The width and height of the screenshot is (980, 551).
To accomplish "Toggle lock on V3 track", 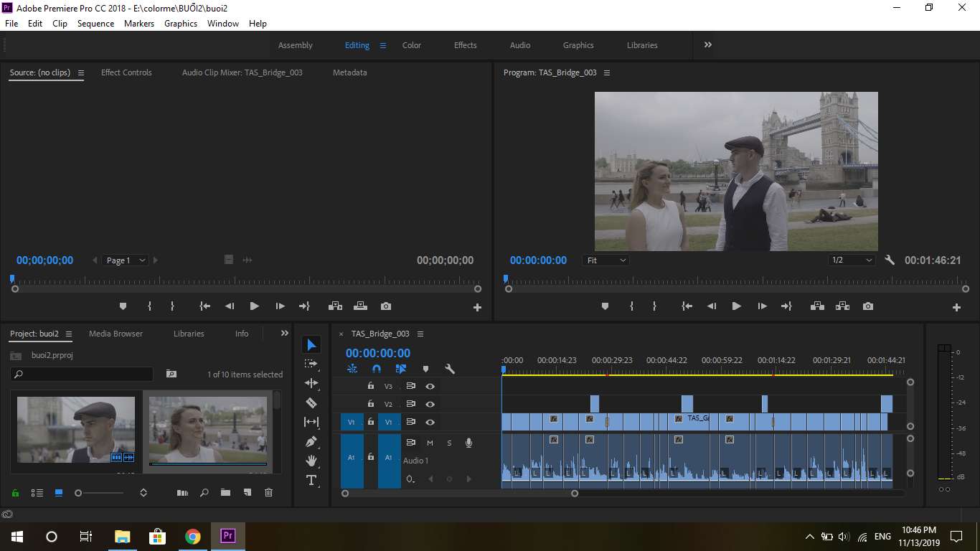I will (370, 386).
